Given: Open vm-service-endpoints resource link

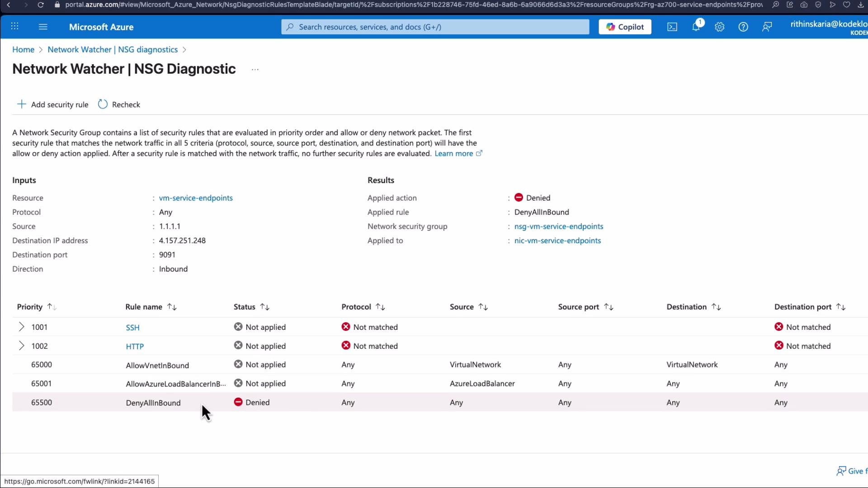Looking at the screenshot, I should pos(196,198).
